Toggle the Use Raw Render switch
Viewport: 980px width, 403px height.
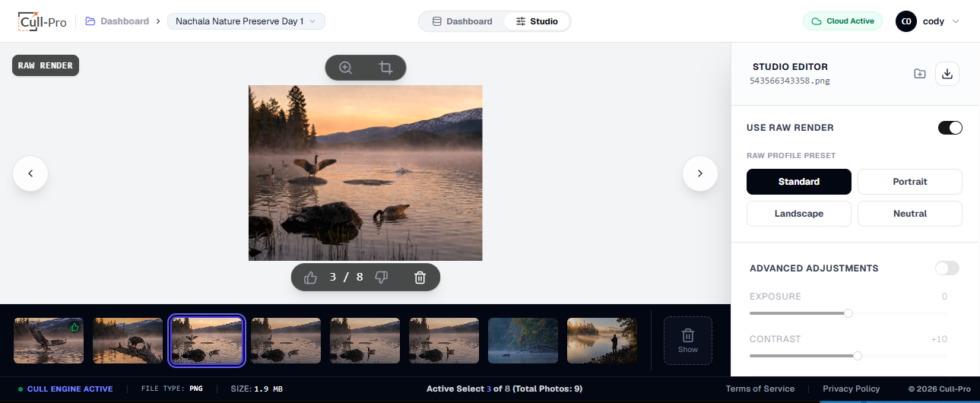pyautogui.click(x=950, y=128)
